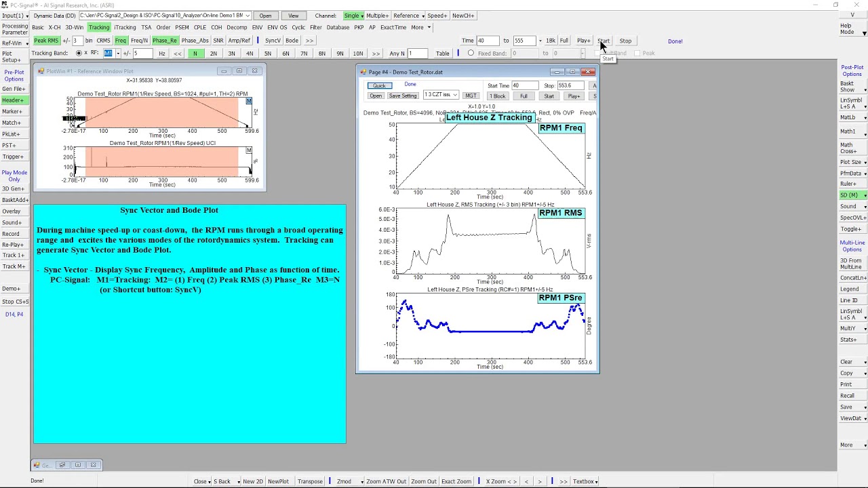Image resolution: width=868 pixels, height=488 pixels.
Task: Click the Hz unit button
Action: pyautogui.click(x=161, y=54)
